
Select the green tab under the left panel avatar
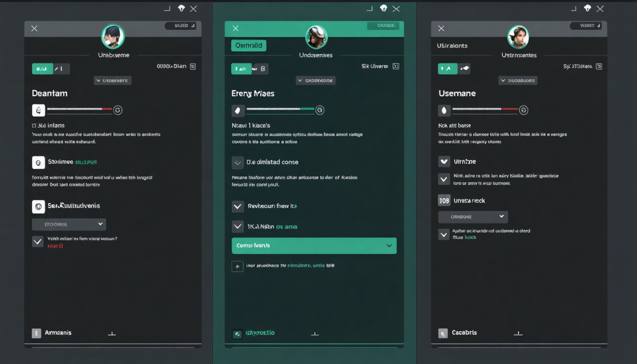[x=42, y=69]
